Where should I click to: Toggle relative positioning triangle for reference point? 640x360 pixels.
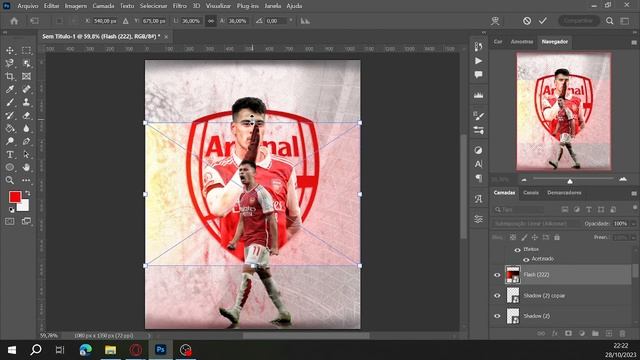click(125, 21)
